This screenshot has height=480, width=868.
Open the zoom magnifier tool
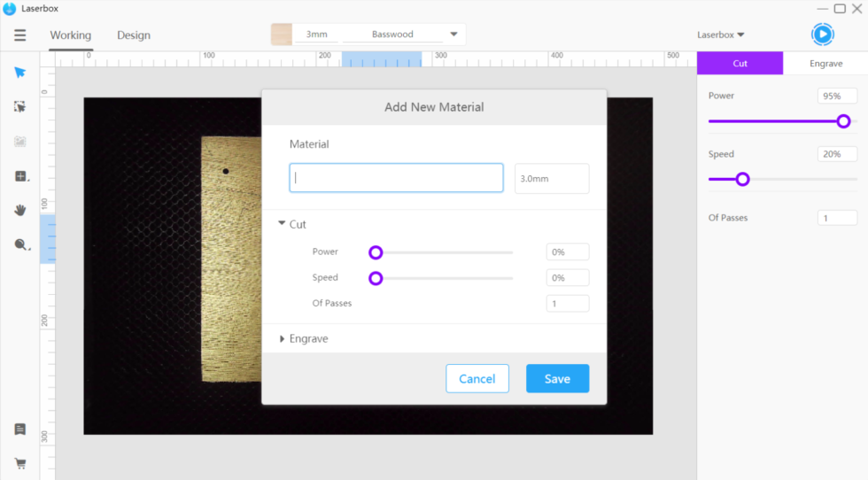[x=21, y=244]
